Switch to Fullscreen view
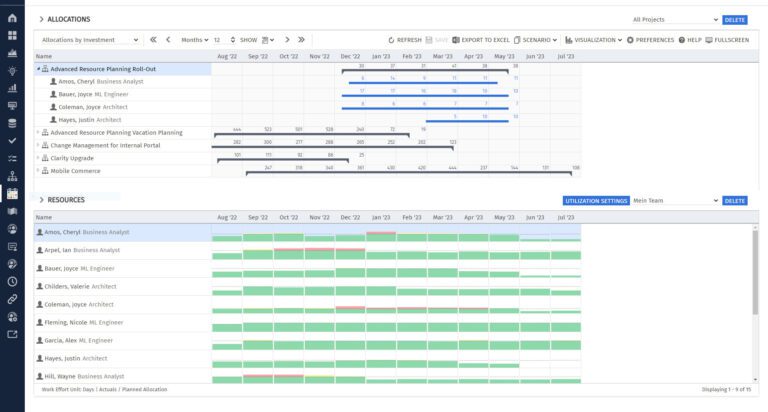Screen dimensions: 768x412 click(x=727, y=40)
